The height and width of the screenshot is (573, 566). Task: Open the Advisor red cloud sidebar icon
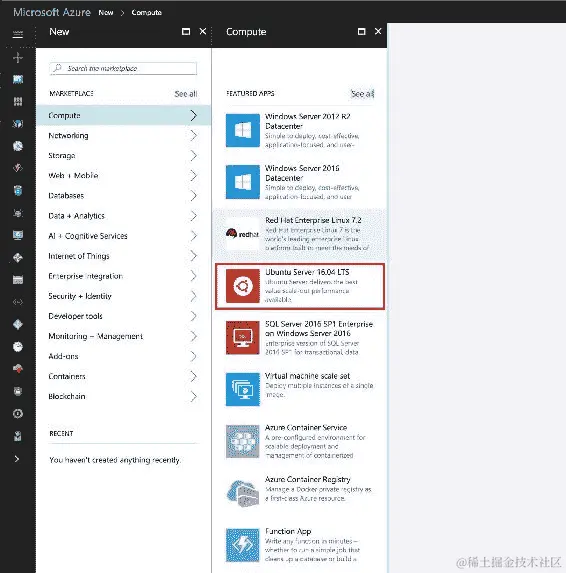pos(18,369)
